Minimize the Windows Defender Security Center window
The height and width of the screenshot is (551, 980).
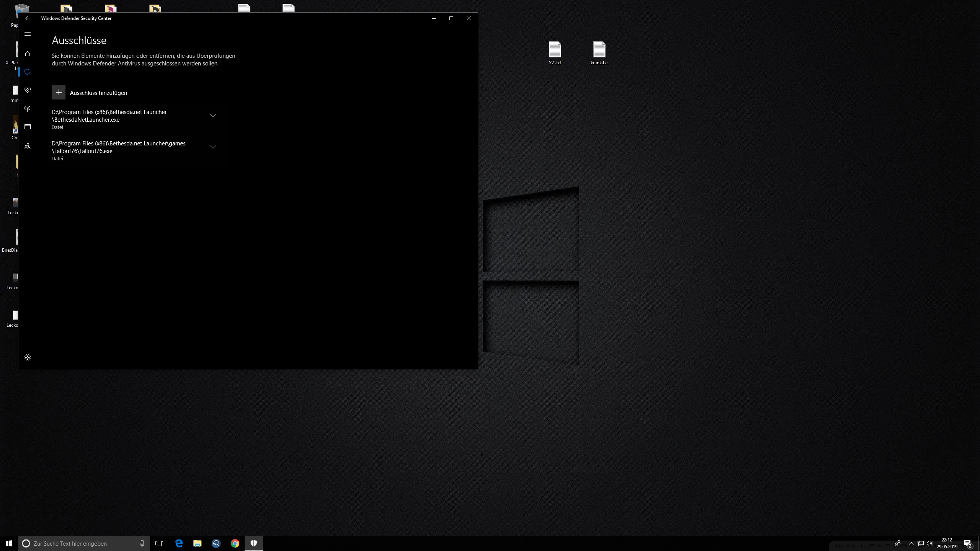[434, 18]
